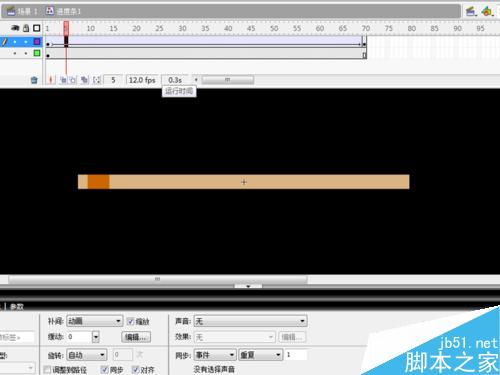This screenshot has width=500, height=375.
Task: Click the rotation count field showing 0
Action: pos(123,355)
